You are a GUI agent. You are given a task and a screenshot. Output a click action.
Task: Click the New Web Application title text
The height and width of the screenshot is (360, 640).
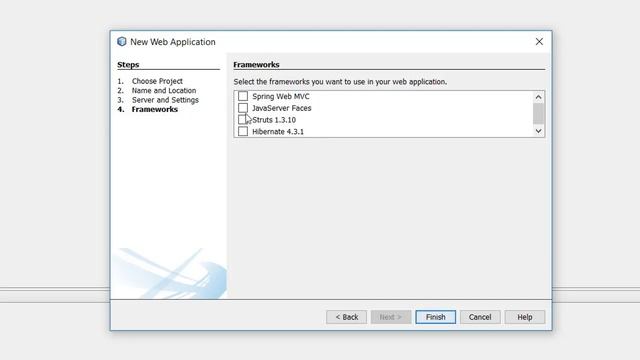coord(173,42)
